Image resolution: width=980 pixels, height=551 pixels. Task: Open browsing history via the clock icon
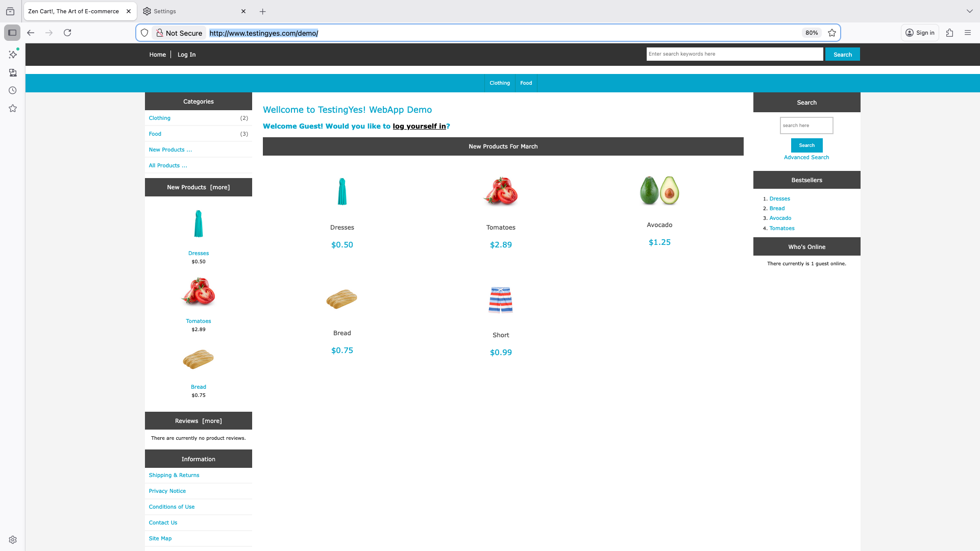pos(13,90)
